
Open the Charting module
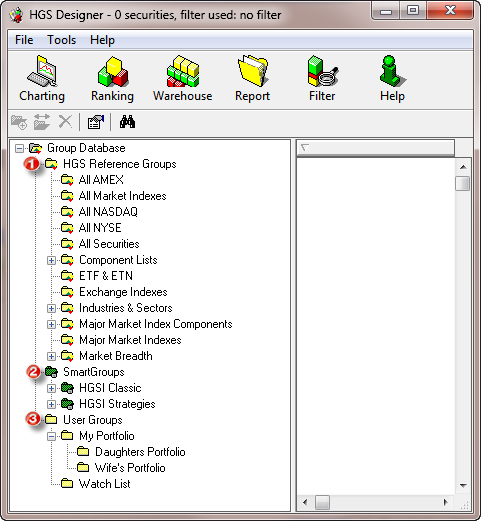42,79
